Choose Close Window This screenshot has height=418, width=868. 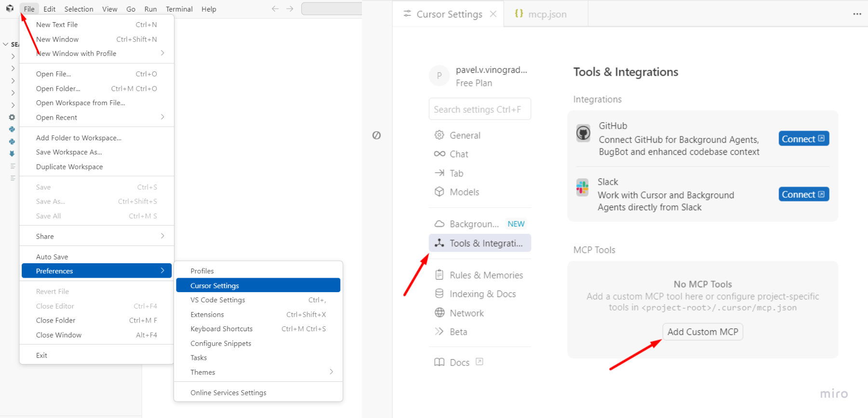pyautogui.click(x=96, y=335)
